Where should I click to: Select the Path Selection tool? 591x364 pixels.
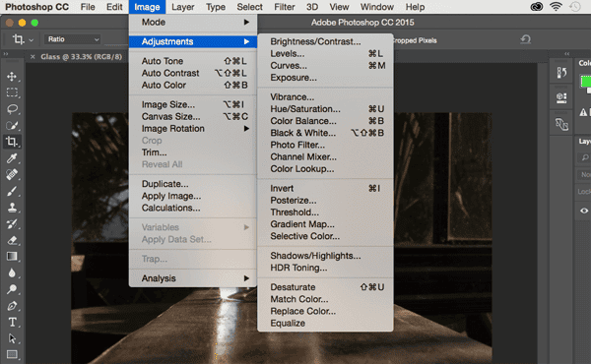pyautogui.click(x=12, y=338)
